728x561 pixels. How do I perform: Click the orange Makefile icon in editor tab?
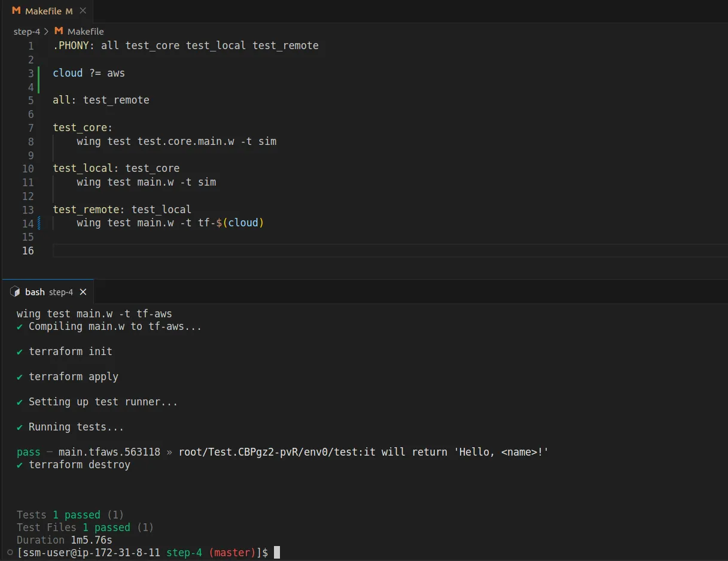point(16,11)
